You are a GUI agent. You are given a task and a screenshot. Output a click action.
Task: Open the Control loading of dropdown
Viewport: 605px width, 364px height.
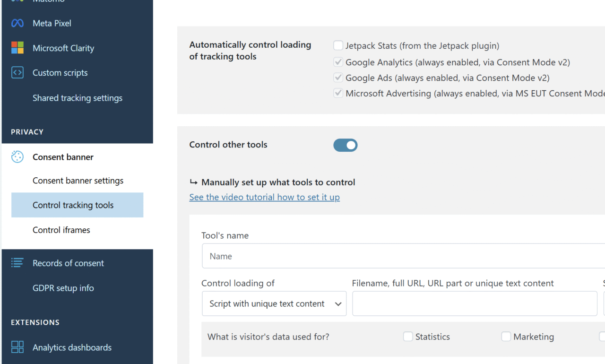tap(274, 303)
